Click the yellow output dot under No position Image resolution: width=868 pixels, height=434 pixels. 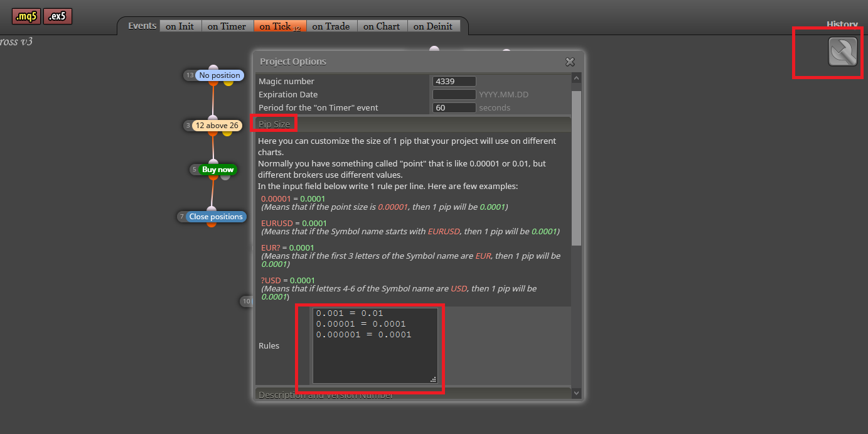(x=228, y=81)
